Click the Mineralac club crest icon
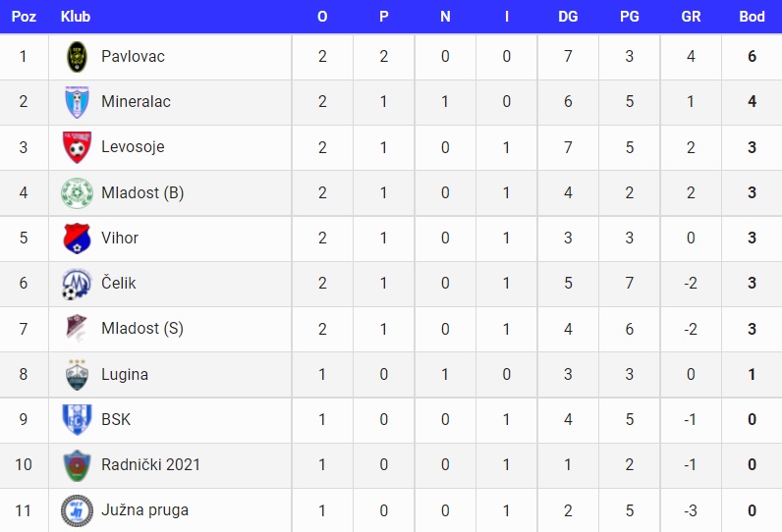 point(77,102)
